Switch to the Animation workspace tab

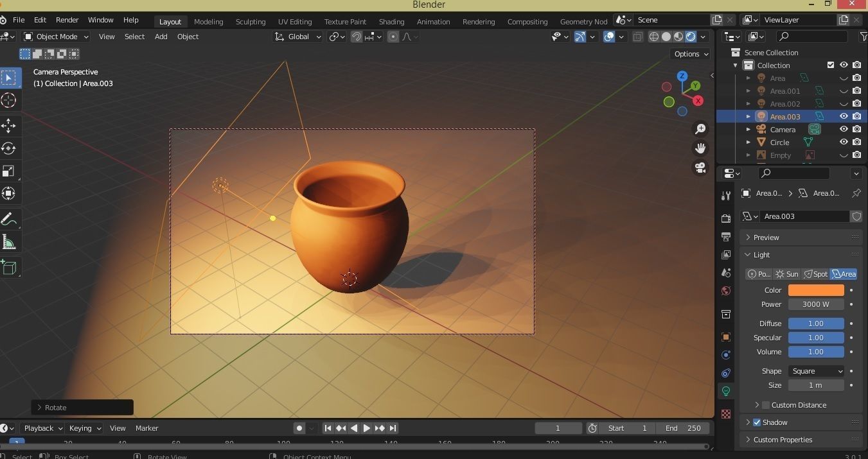434,21
